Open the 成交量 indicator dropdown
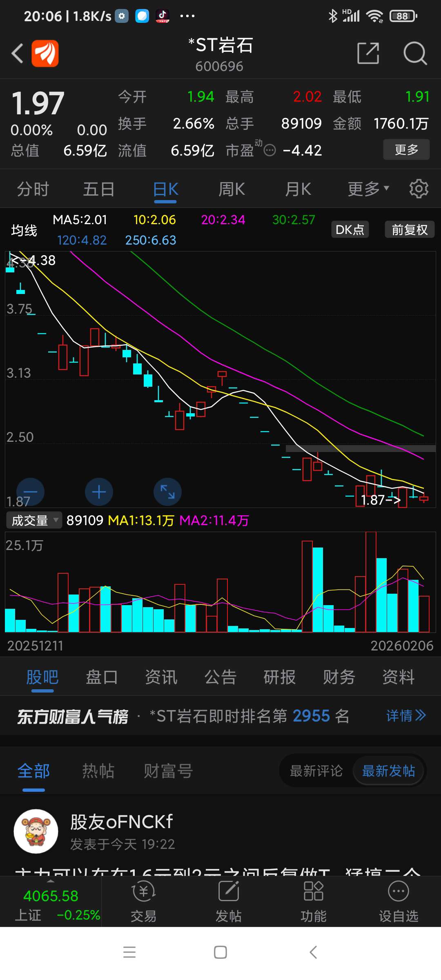 coord(34,520)
